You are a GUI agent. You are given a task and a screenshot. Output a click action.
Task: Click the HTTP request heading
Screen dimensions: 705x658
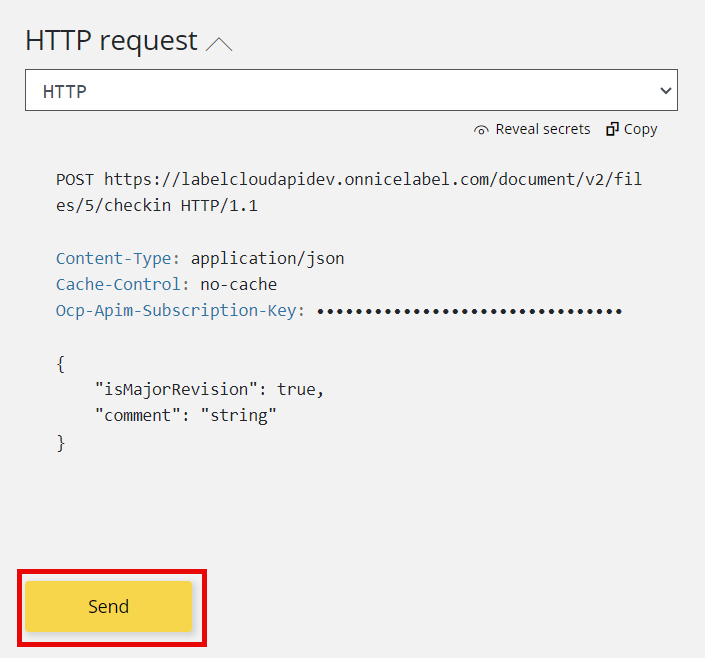[x=111, y=41]
